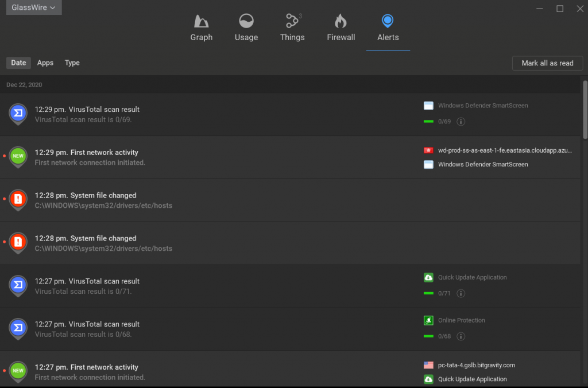Click the 0/68 score value
This screenshot has height=388, width=588.
tap(444, 336)
